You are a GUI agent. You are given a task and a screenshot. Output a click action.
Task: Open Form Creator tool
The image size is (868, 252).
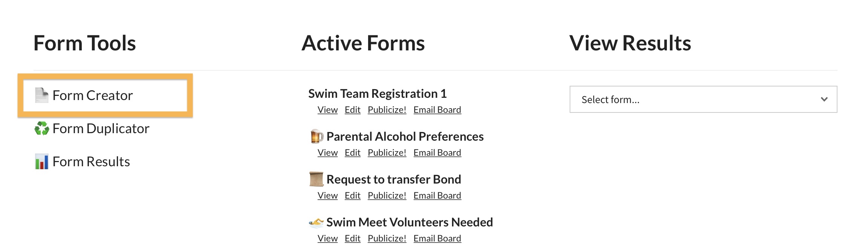coord(93,96)
